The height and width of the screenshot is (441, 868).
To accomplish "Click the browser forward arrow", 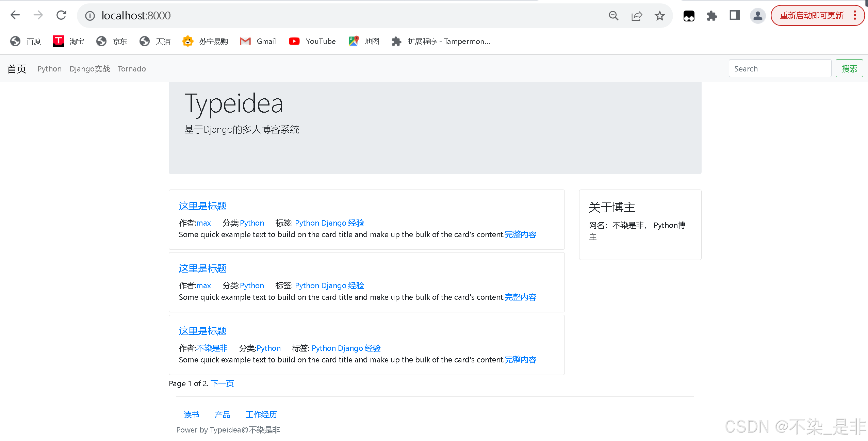I will tap(38, 15).
